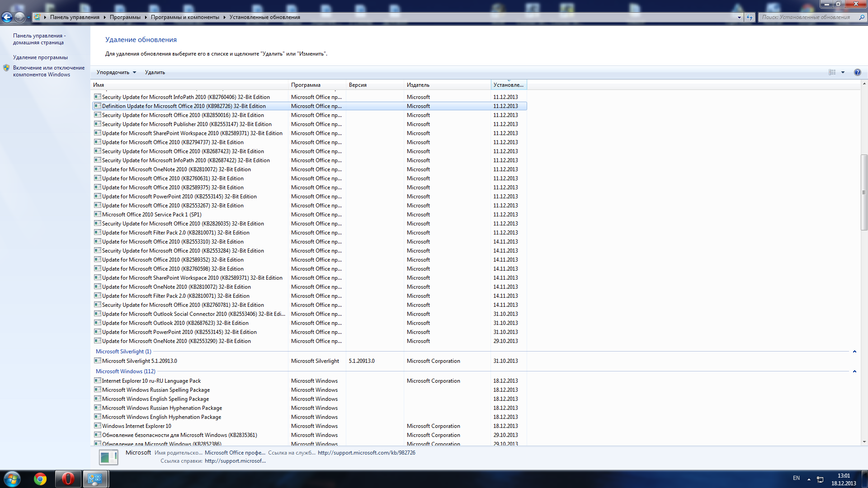Collapse the Microsoft Windows group arrow

point(854,371)
